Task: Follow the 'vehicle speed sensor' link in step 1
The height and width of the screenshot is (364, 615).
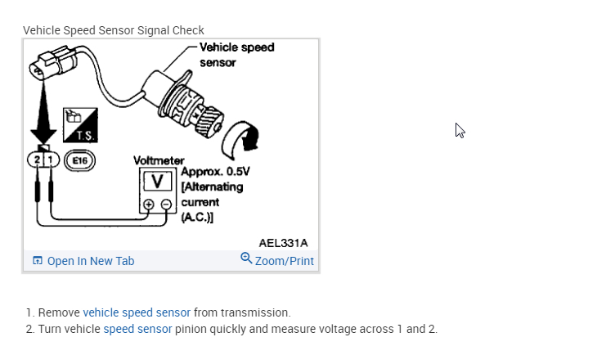Action: click(137, 312)
